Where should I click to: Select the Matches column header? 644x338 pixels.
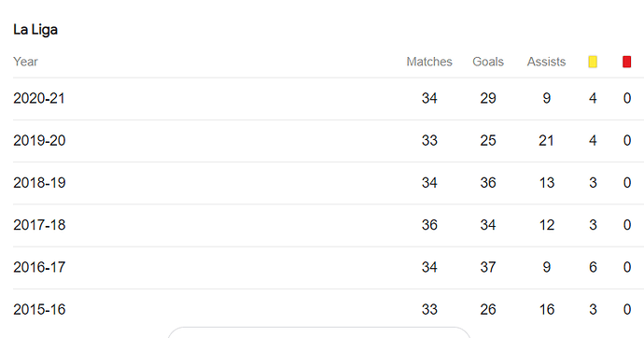click(x=429, y=62)
